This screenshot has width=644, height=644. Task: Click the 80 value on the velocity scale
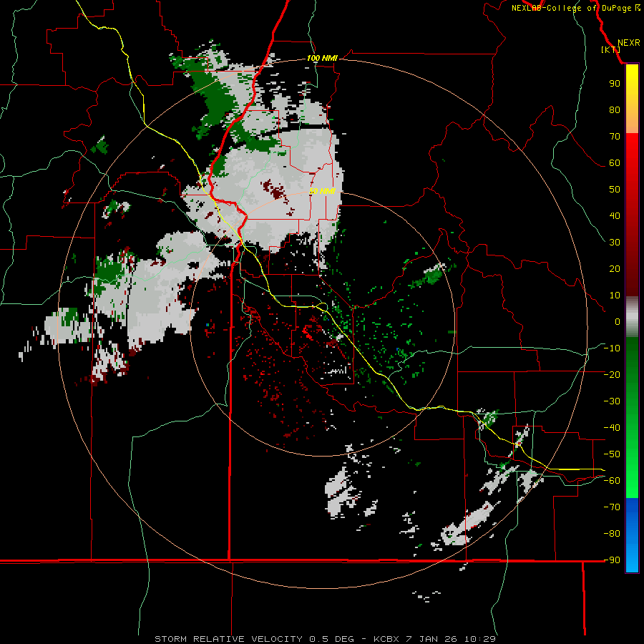click(x=615, y=110)
